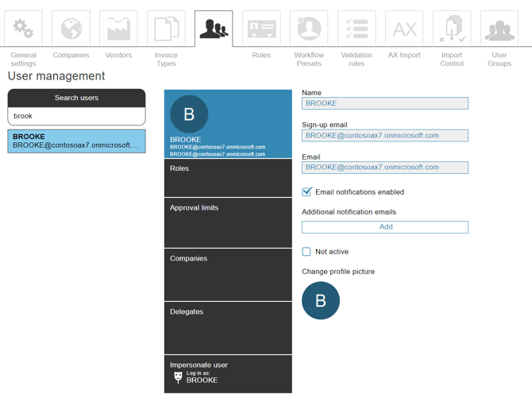Expand the Roles section panel
The image size is (532, 402).
228,178
